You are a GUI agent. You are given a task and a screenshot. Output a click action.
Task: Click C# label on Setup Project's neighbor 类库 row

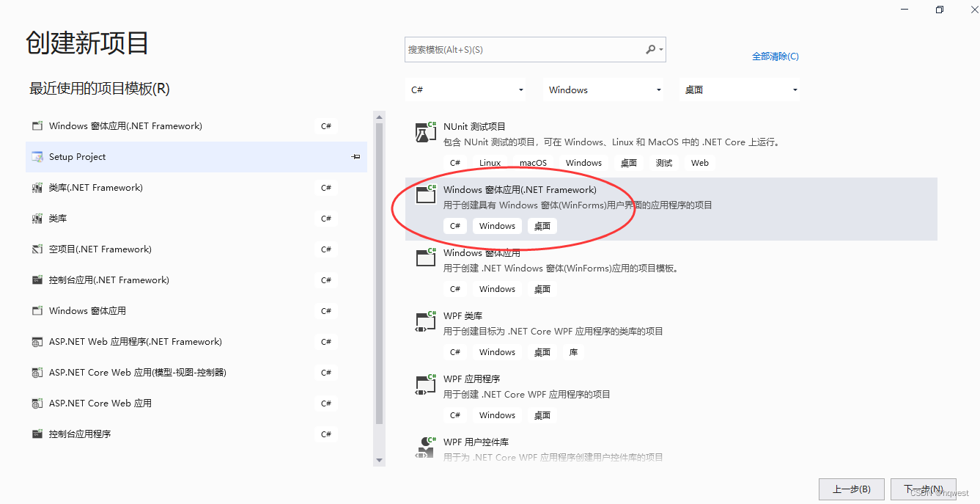pos(326,219)
